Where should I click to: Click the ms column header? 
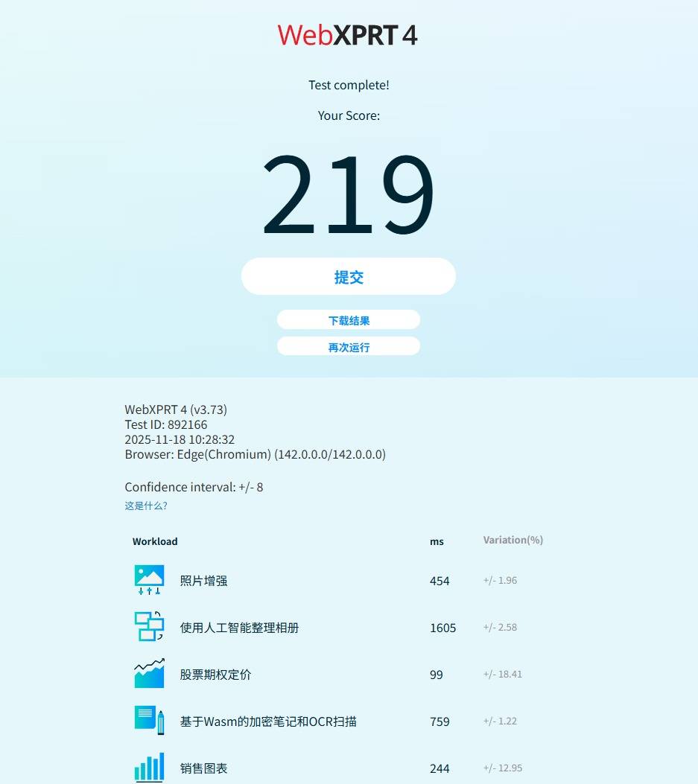(x=437, y=541)
